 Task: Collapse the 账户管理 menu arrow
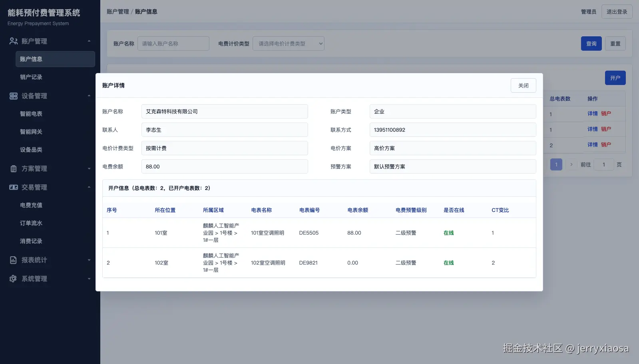(89, 41)
